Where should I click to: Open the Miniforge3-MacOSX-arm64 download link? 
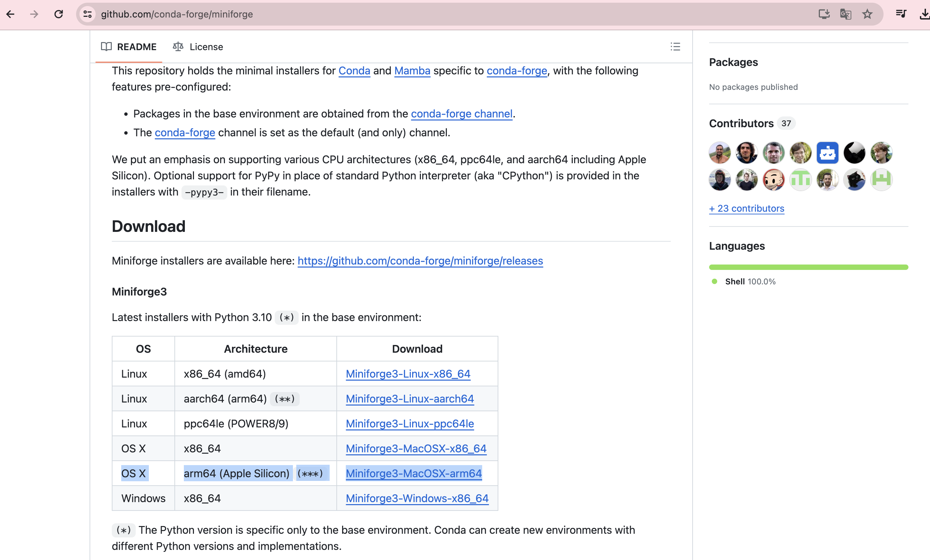coord(414,473)
